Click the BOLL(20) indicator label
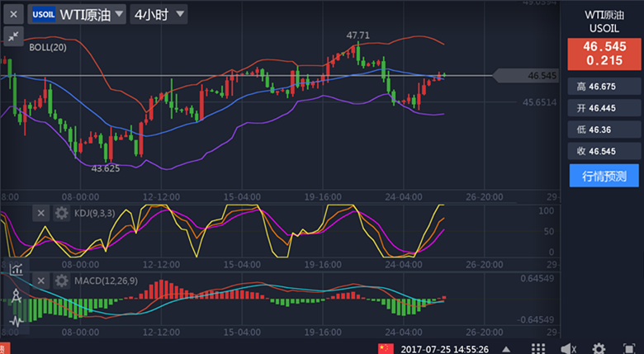This screenshot has height=354, width=644. tap(48, 47)
